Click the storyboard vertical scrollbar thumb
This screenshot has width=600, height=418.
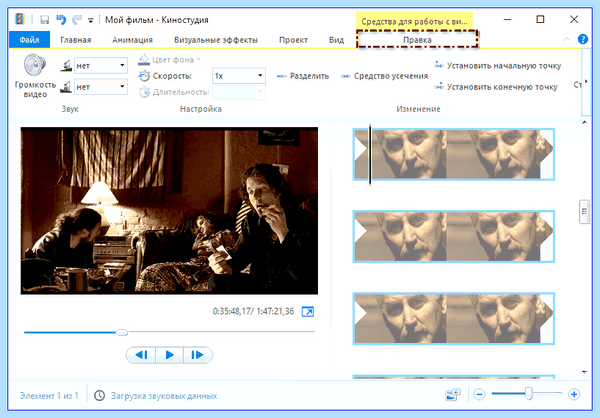pyautogui.click(x=584, y=211)
